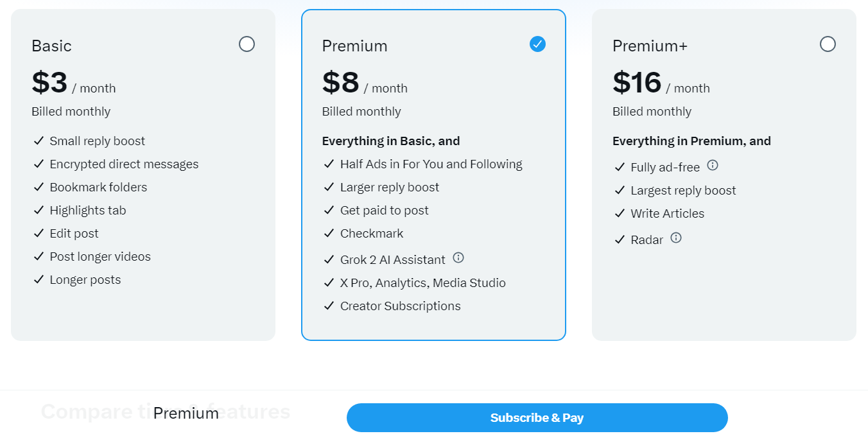Click the $3 per month price
Viewport: 868px width, 436px height.
click(73, 83)
